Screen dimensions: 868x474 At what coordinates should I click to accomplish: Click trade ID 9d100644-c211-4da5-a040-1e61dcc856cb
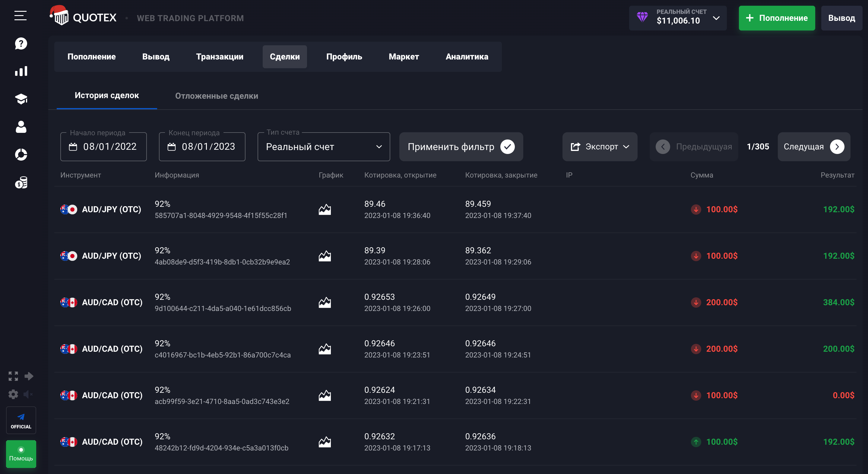(x=223, y=308)
